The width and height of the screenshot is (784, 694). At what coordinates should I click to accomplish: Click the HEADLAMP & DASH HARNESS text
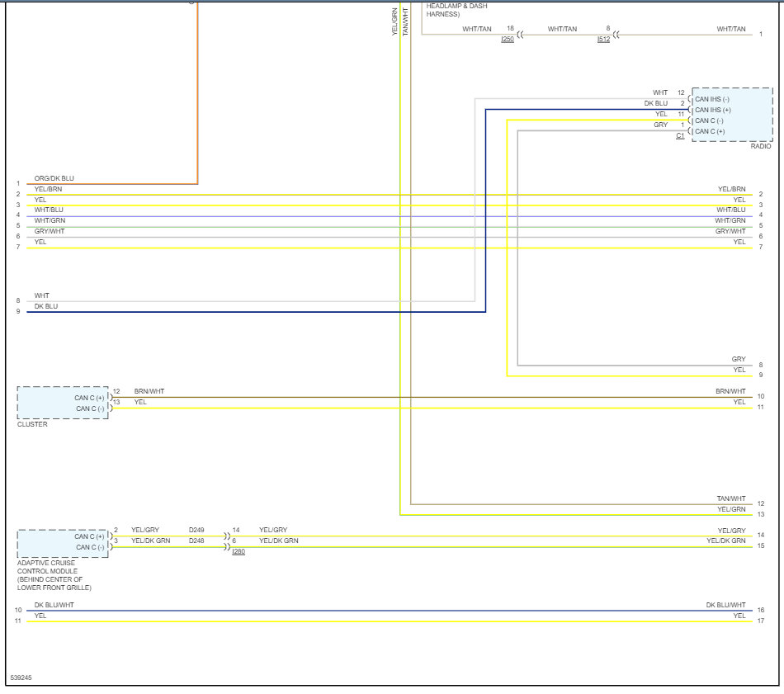[456, 10]
